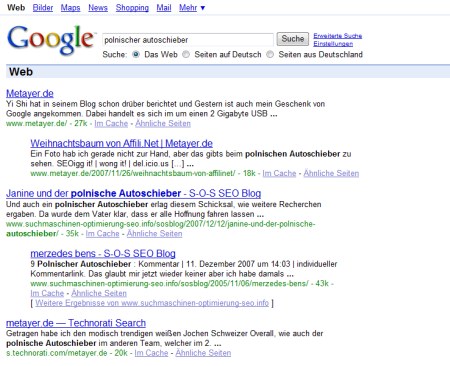Open Im Cache for www.metayer.de/ result
This screenshot has height=366, width=450.
(x=111, y=124)
